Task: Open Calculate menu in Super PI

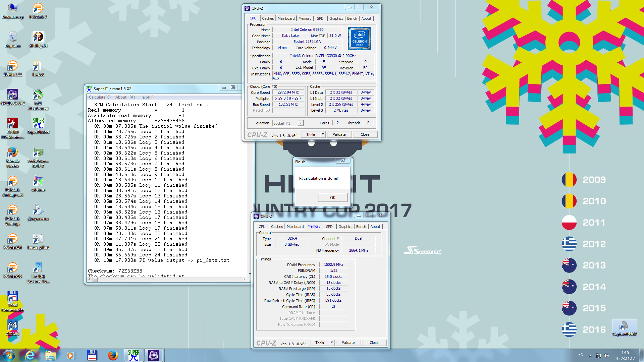Action: pyautogui.click(x=100, y=97)
